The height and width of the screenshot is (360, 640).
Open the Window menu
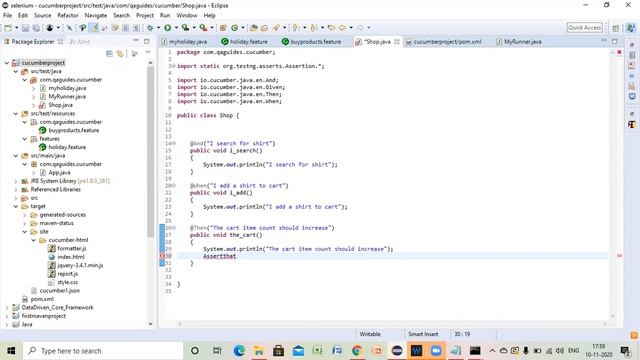pos(187,16)
